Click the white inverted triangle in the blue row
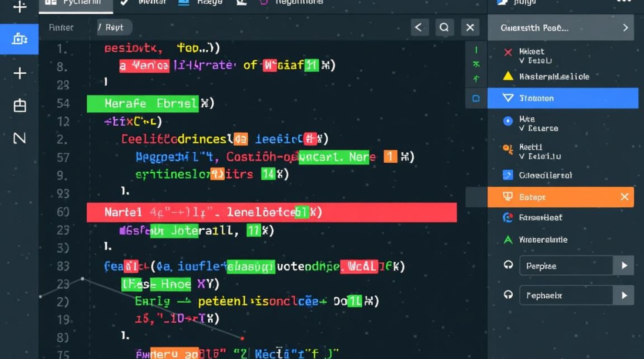This screenshot has width=644, height=359. pos(508,98)
